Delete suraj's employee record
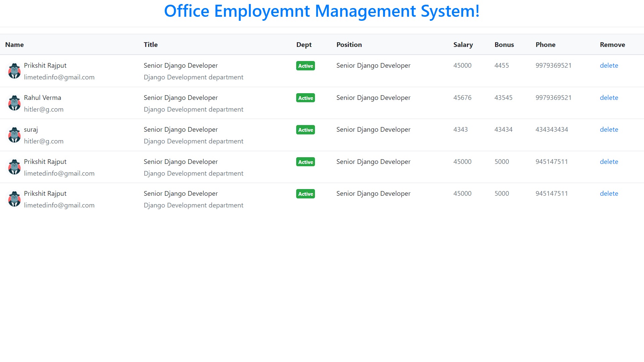This screenshot has height=362, width=644. [609, 129]
